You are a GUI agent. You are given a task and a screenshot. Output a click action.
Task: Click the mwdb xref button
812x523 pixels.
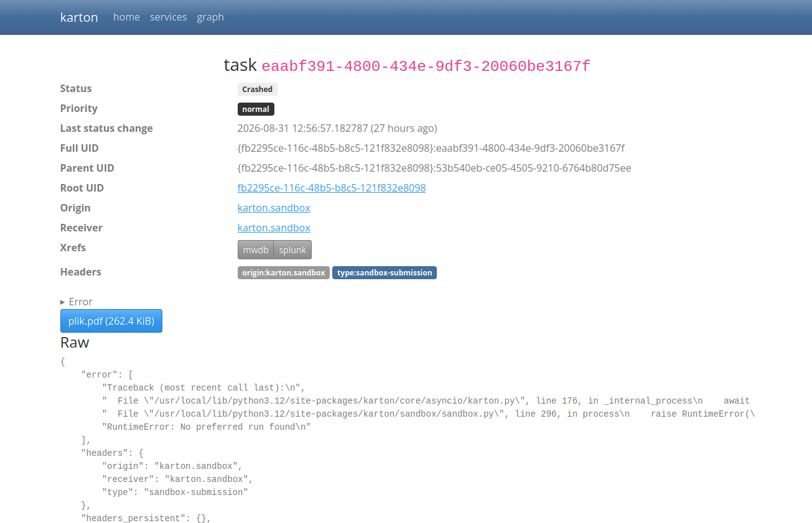point(256,250)
